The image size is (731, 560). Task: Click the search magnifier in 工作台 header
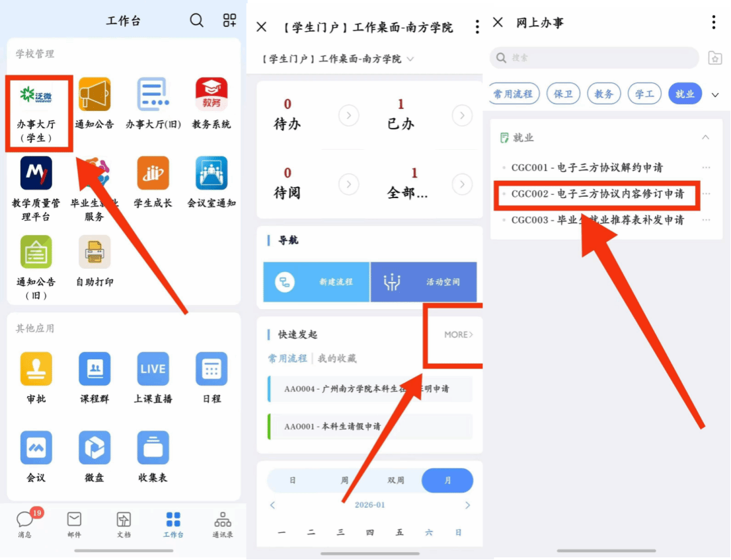coord(197,20)
